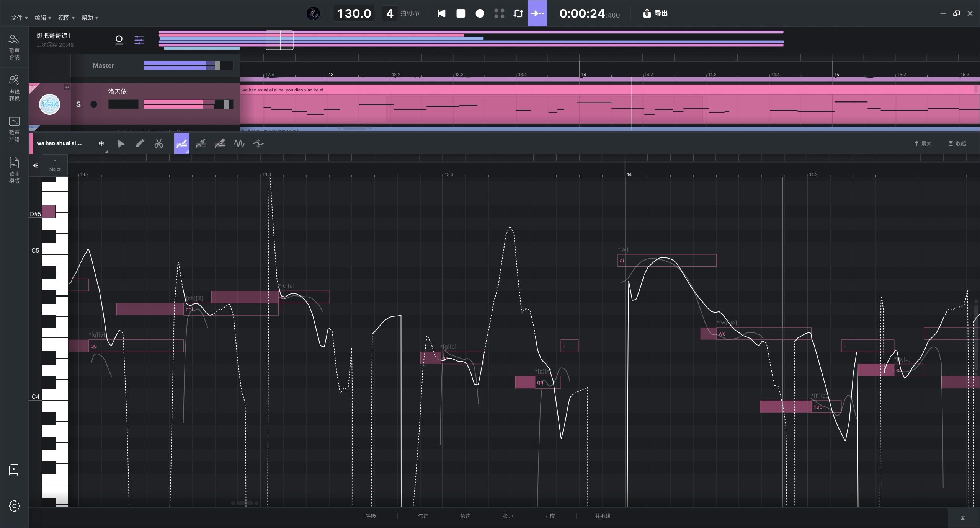Toggle loop playback mode
Image resolution: width=980 pixels, height=528 pixels.
point(518,13)
